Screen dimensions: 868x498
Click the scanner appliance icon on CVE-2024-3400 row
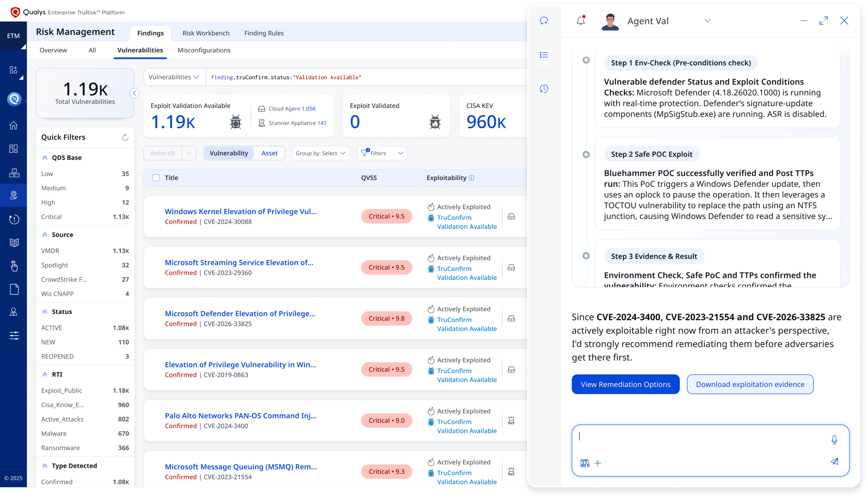tap(511, 421)
